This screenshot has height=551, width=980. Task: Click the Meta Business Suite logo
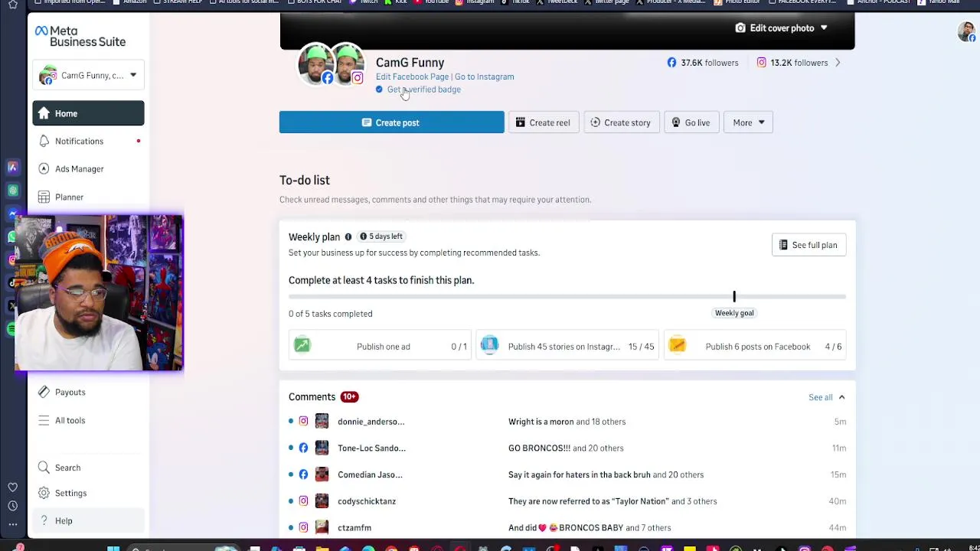pos(80,36)
